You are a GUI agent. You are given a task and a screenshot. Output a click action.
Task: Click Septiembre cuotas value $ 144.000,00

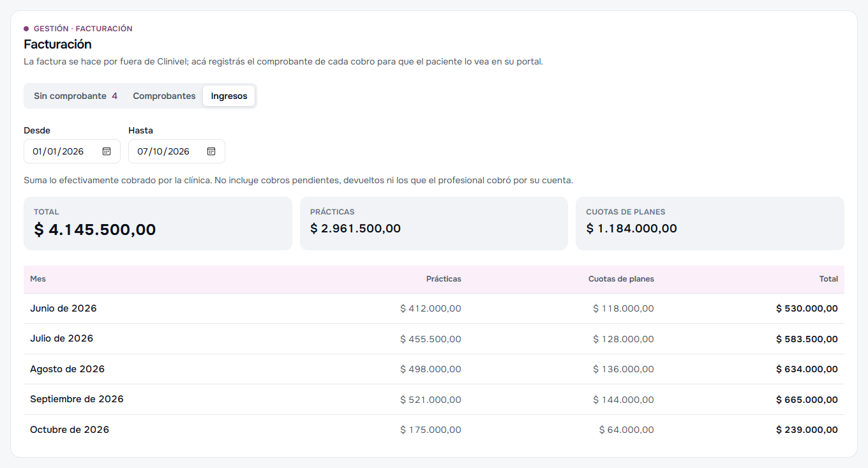624,400
